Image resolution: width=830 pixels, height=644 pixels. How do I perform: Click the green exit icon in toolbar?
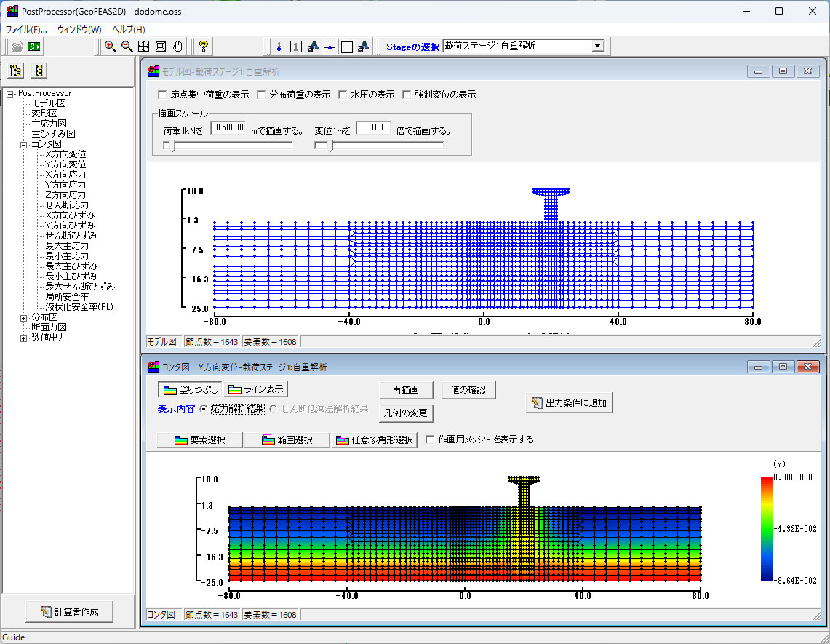click(x=34, y=47)
